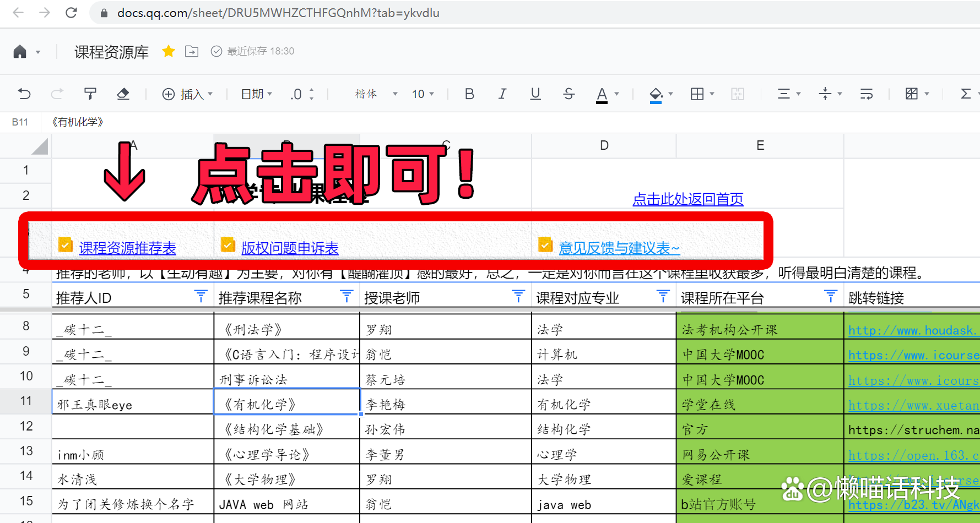The width and height of the screenshot is (980, 523).
Task: Open filter for 推荐人ID column
Action: coord(201,297)
